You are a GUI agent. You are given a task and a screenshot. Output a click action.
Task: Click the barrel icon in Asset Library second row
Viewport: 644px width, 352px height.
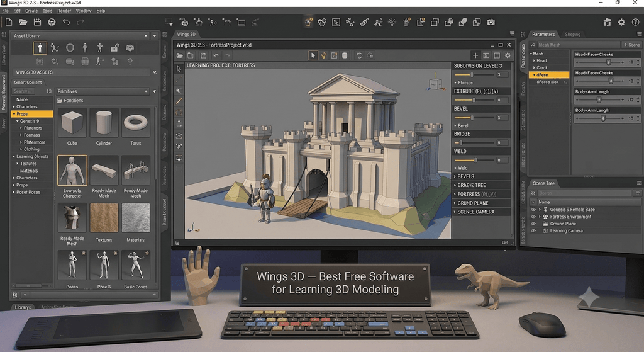[85, 62]
